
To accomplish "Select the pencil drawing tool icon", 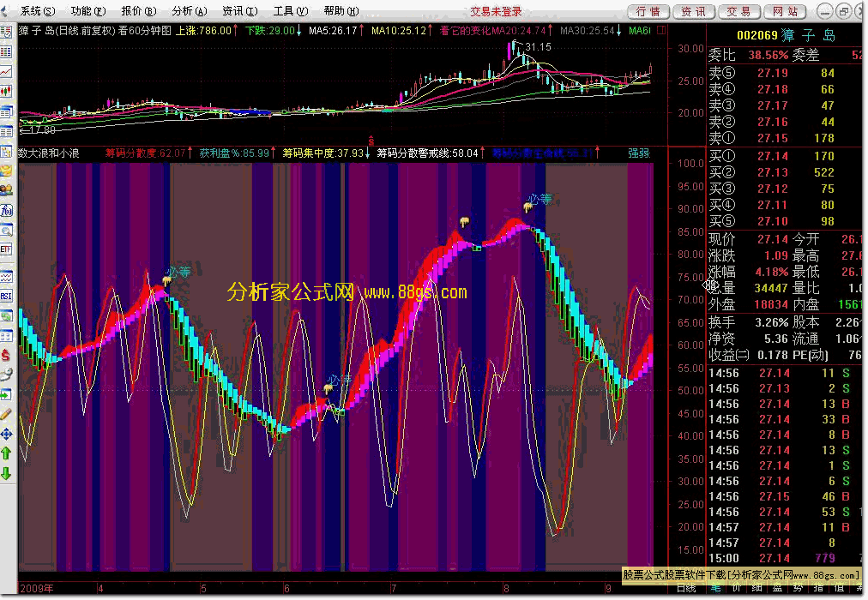I will 6,414.
